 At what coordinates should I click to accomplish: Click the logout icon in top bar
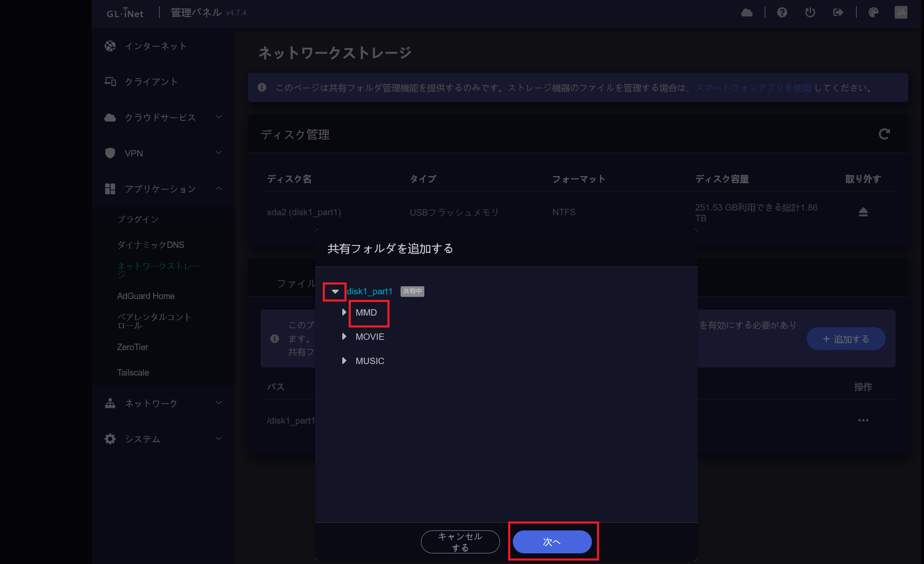click(x=838, y=12)
